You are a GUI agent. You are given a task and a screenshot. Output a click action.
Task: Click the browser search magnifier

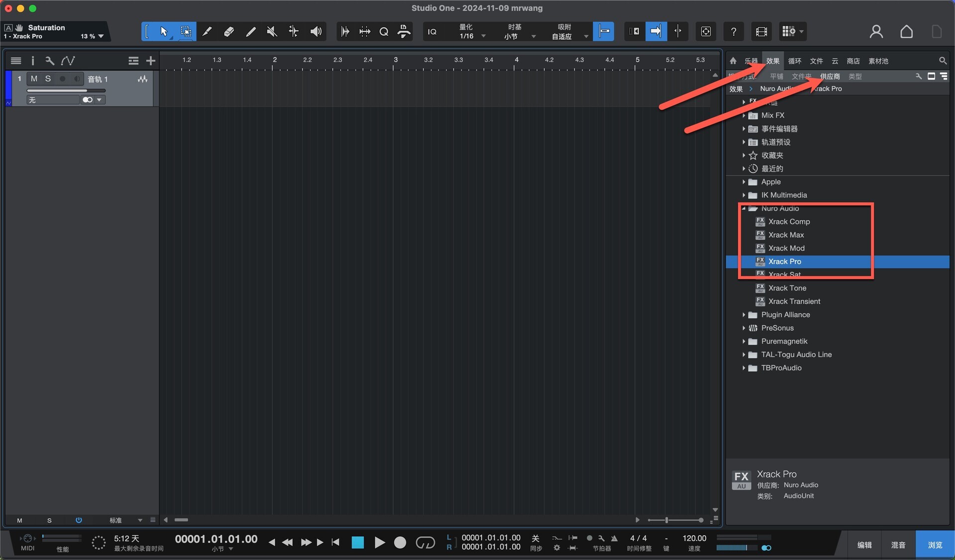tap(943, 61)
